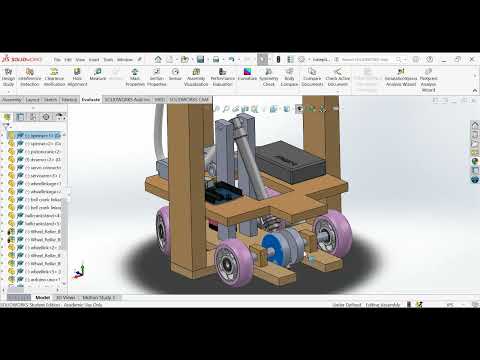
Task: Open the File menu
Action: [57, 60]
